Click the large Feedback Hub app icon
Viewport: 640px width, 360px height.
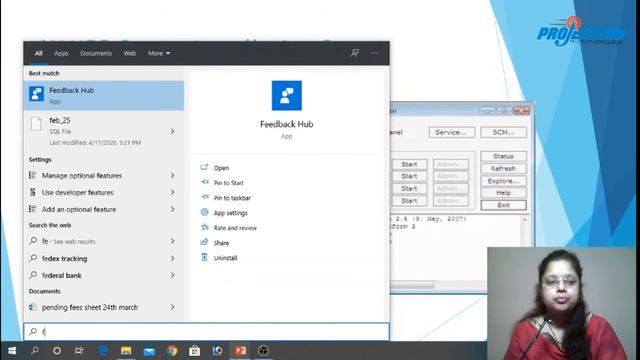(x=287, y=96)
